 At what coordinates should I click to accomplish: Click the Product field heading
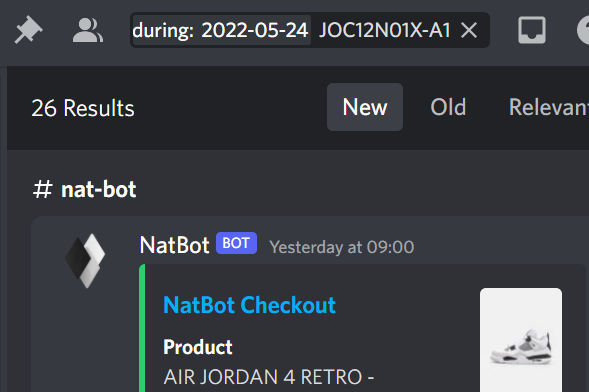pyautogui.click(x=198, y=347)
